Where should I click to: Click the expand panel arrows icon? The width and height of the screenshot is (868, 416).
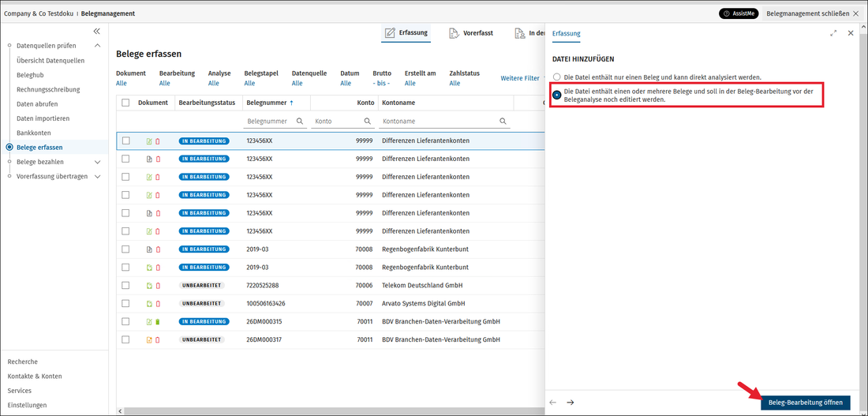coord(834,33)
